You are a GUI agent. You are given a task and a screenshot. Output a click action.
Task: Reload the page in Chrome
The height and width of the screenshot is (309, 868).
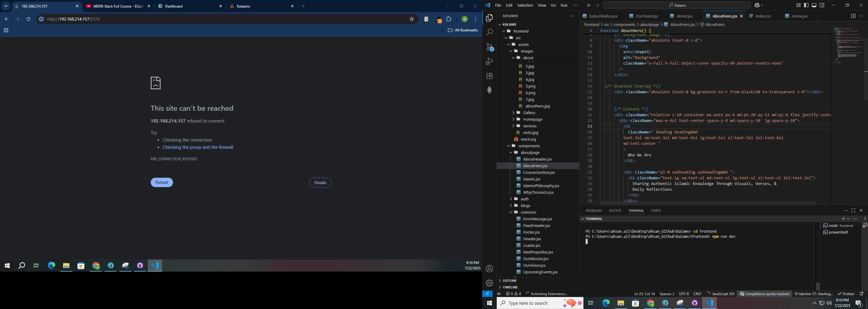tap(28, 19)
